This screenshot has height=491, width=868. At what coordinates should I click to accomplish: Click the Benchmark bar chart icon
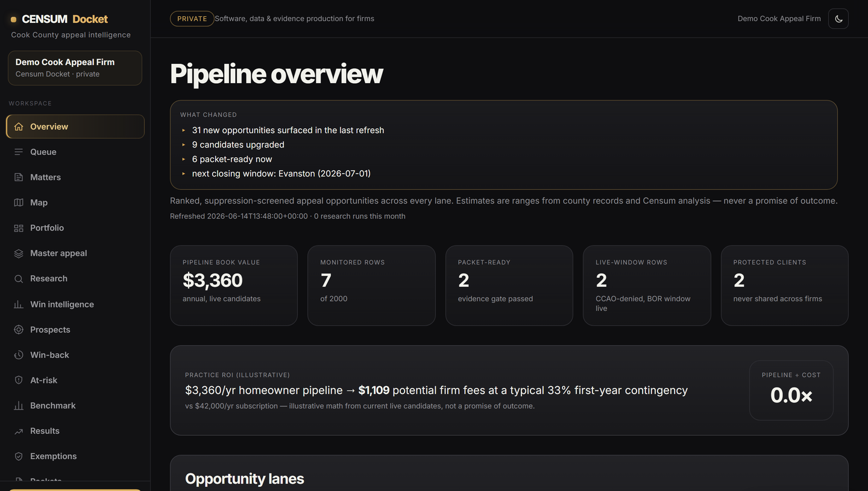pyautogui.click(x=19, y=405)
